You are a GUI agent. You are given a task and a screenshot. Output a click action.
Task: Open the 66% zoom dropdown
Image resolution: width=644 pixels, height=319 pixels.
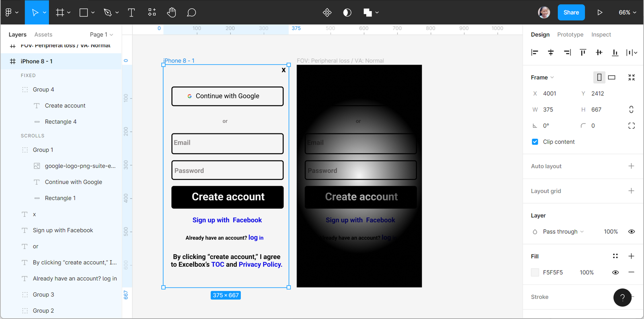click(x=627, y=12)
